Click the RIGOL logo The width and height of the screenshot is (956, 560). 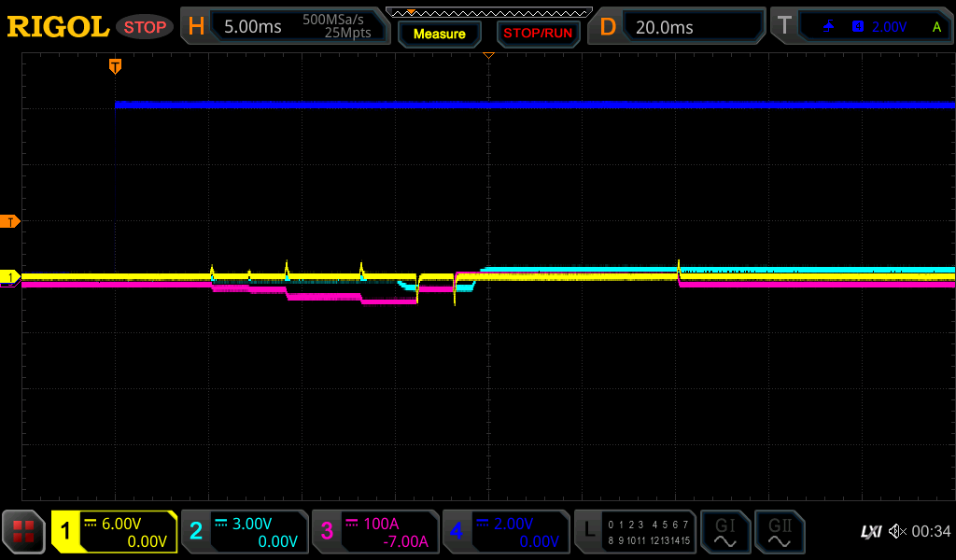(58, 27)
